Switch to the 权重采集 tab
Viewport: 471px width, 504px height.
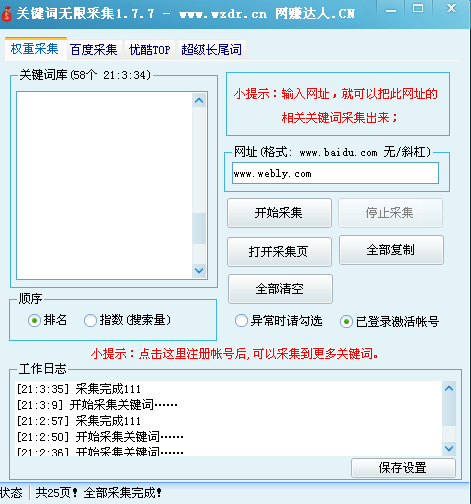(35, 49)
